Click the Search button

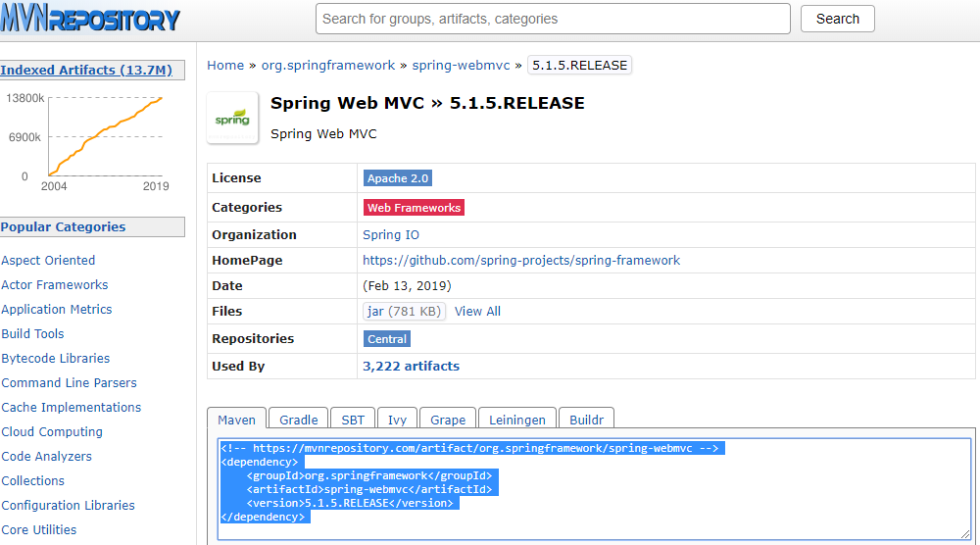837,19
